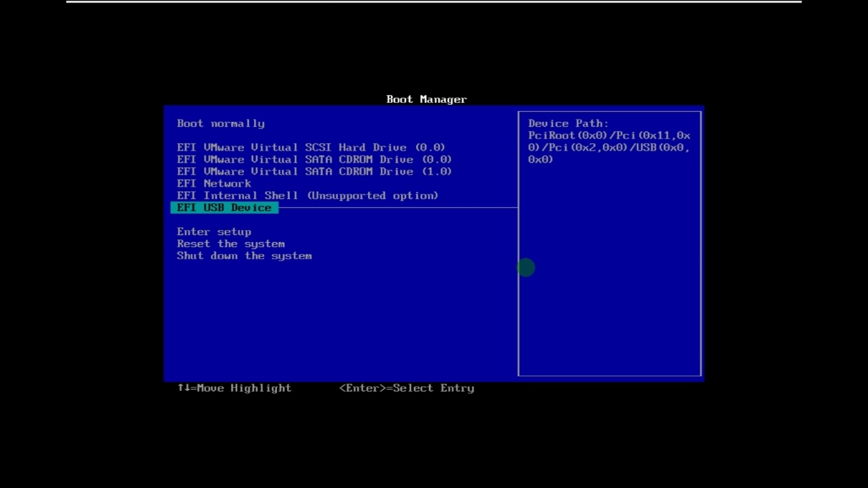Screen dimensions: 868x488
Task: Click the PciRoot device path text
Action: pyautogui.click(x=609, y=147)
